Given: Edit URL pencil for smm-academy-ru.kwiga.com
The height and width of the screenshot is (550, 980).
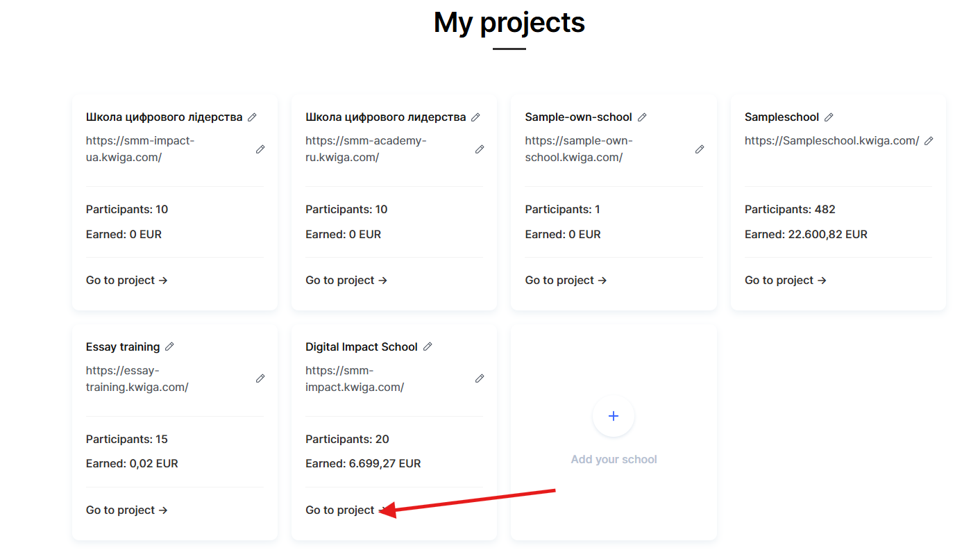Looking at the screenshot, I should [480, 149].
